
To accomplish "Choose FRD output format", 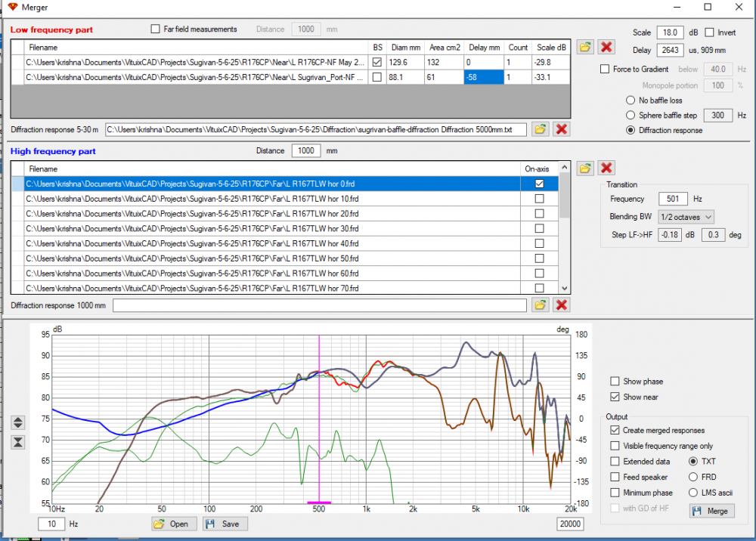I will 693,477.
